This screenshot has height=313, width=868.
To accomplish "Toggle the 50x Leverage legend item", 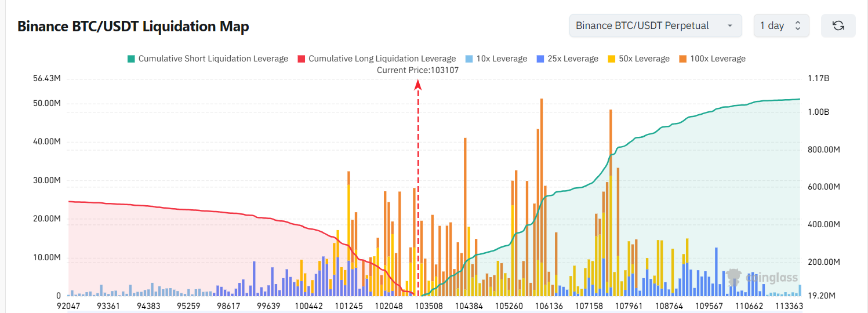I will coord(638,59).
